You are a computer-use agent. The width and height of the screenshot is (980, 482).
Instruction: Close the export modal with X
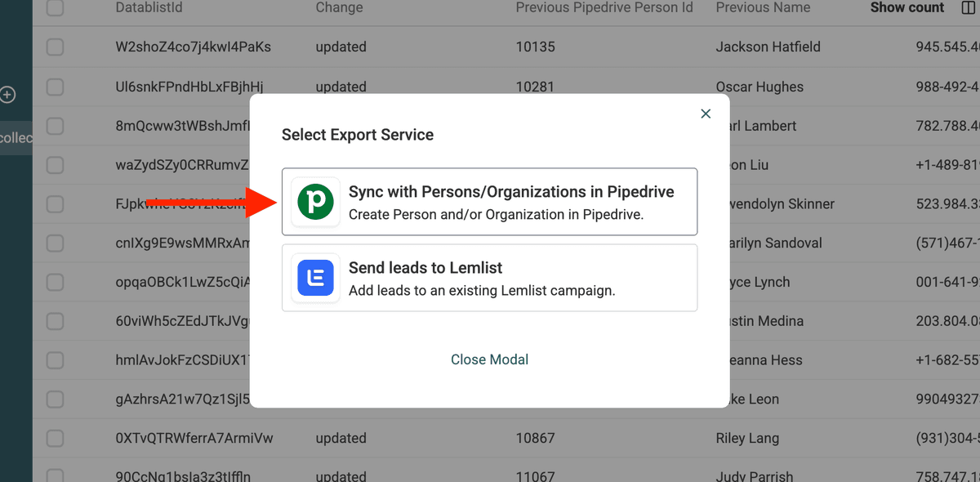coord(706,114)
